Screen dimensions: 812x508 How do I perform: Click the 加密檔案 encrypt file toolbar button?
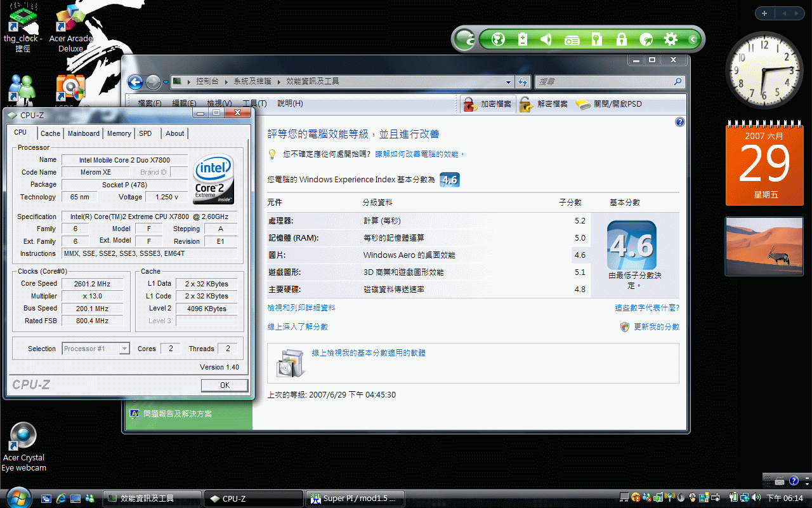[487, 104]
